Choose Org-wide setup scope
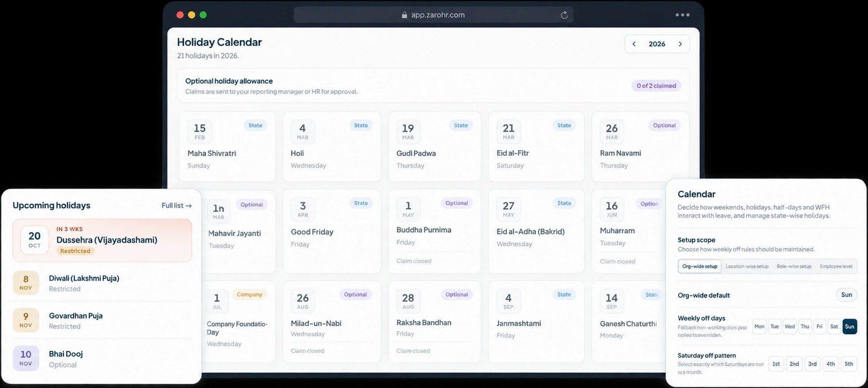This screenshot has height=388, width=868. pyautogui.click(x=699, y=266)
